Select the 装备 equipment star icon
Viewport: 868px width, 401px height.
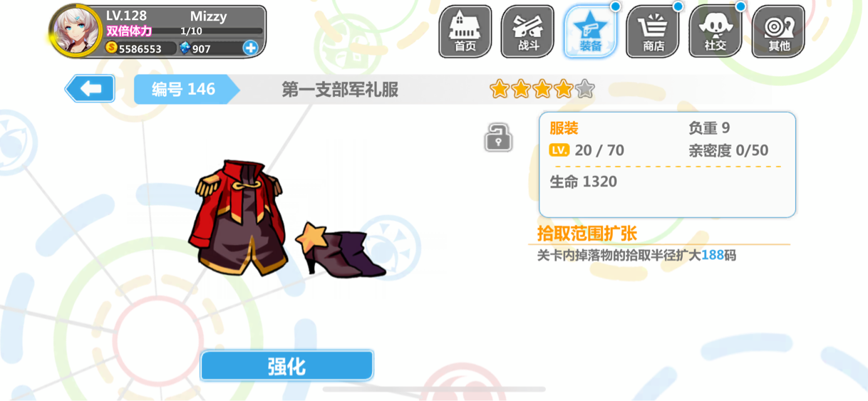[591, 32]
